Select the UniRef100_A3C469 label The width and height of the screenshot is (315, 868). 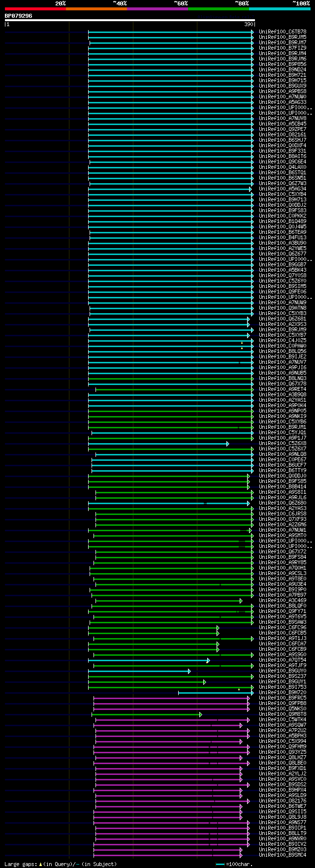(283, 600)
